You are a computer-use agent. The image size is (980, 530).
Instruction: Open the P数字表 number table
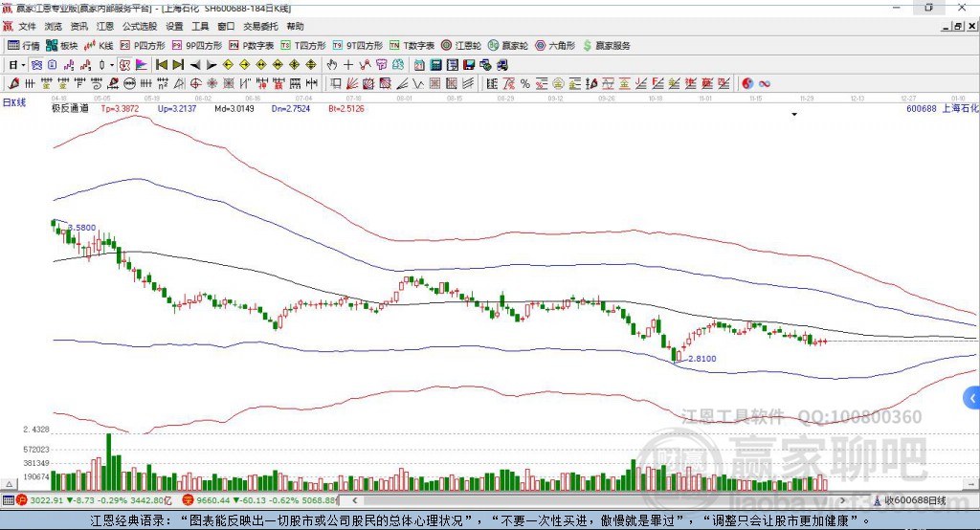point(252,46)
